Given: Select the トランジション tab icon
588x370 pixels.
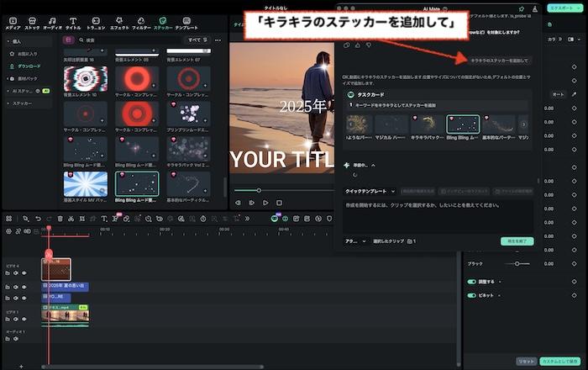Looking at the screenshot, I should coord(96,21).
